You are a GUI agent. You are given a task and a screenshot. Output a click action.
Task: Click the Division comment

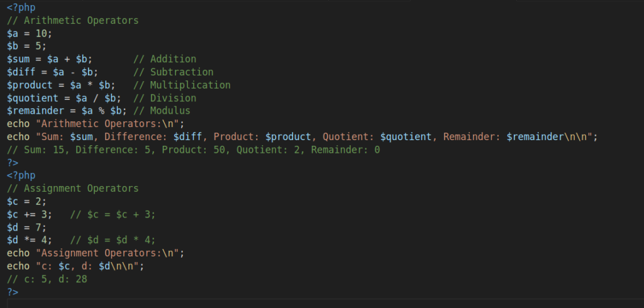165,97
